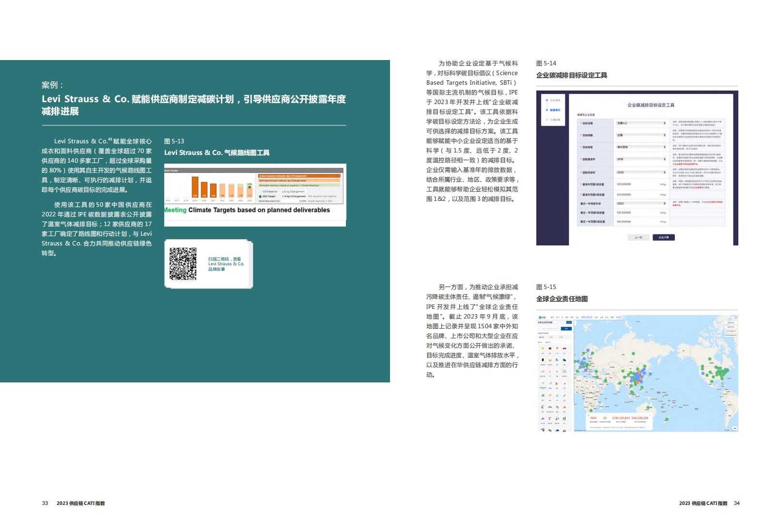
Task: Click the Levi Strauss QR code
Action: (183, 264)
